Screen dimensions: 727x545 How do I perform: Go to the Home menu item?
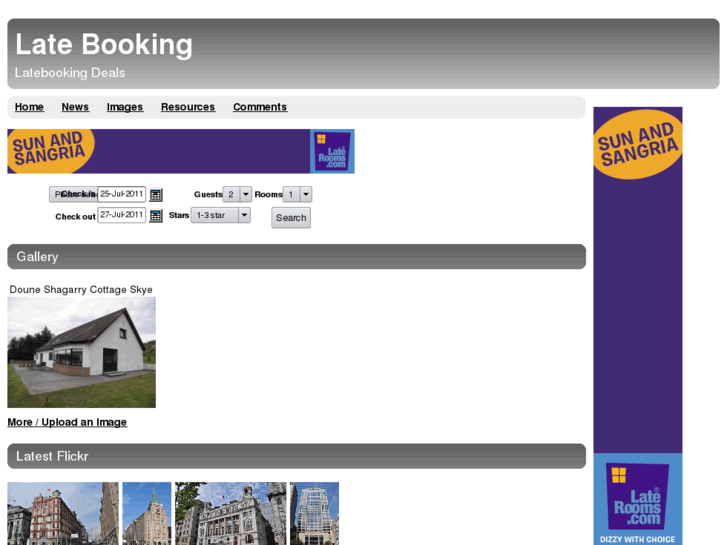tap(29, 107)
